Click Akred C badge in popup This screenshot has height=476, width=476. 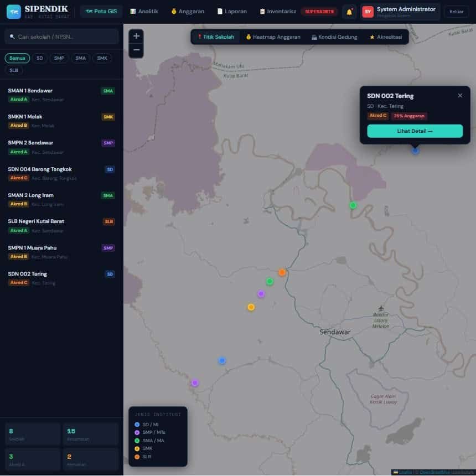tap(377, 116)
